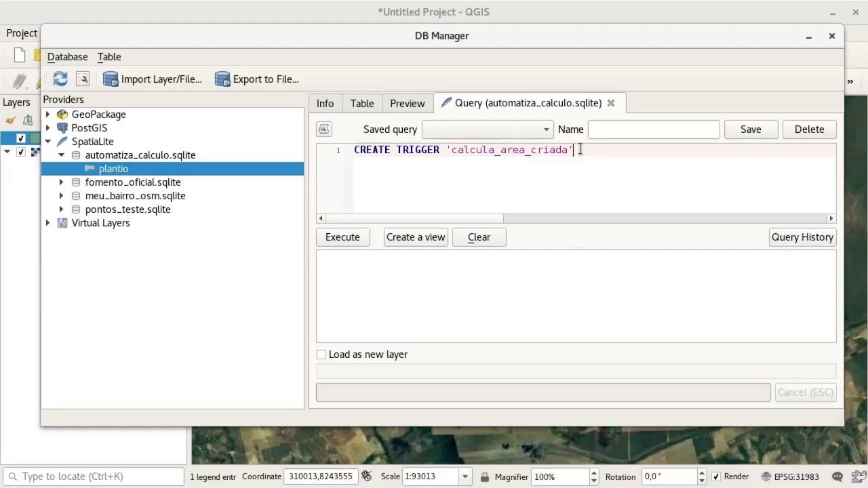Switch to the Table tab
868x488 pixels.
click(x=362, y=103)
